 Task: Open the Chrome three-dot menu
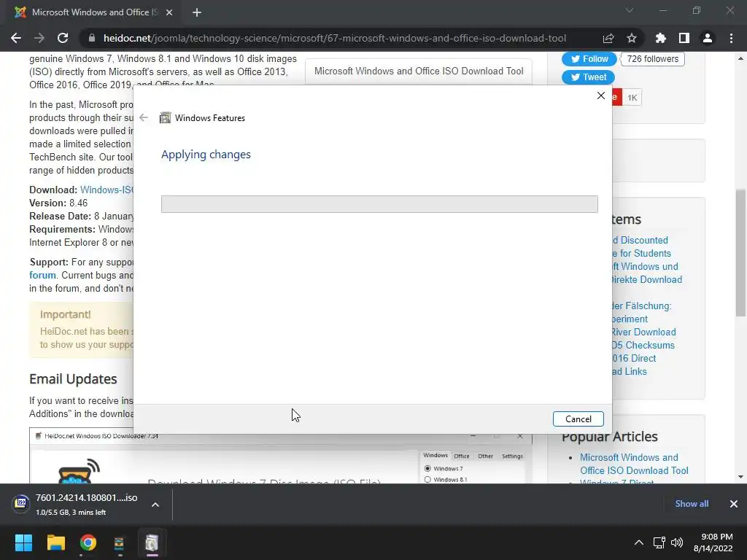point(731,38)
